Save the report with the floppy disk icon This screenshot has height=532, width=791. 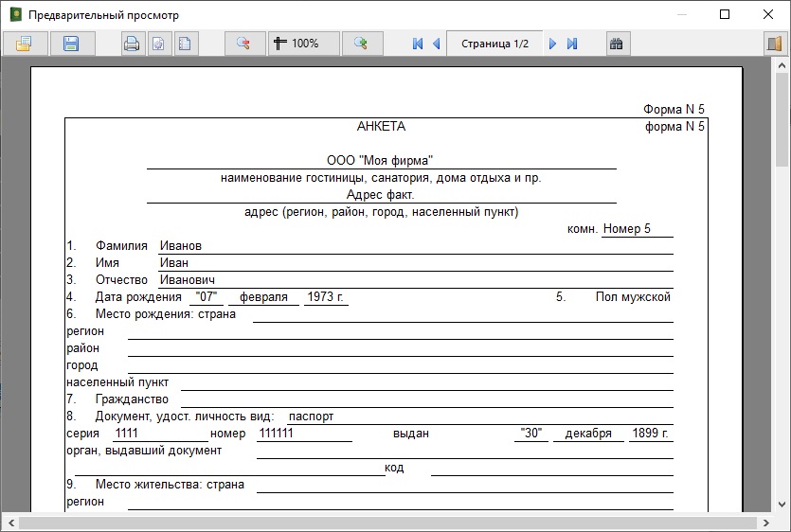[x=70, y=44]
